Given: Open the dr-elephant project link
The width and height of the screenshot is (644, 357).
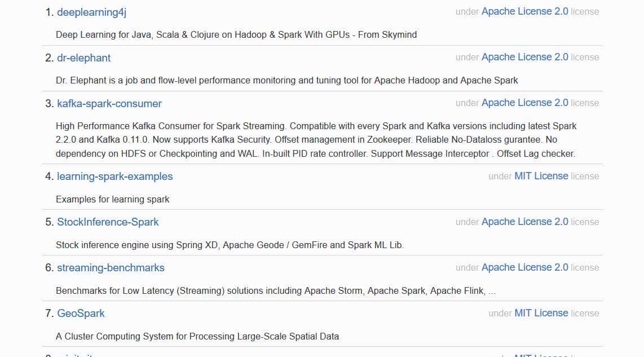Looking at the screenshot, I should (x=83, y=58).
